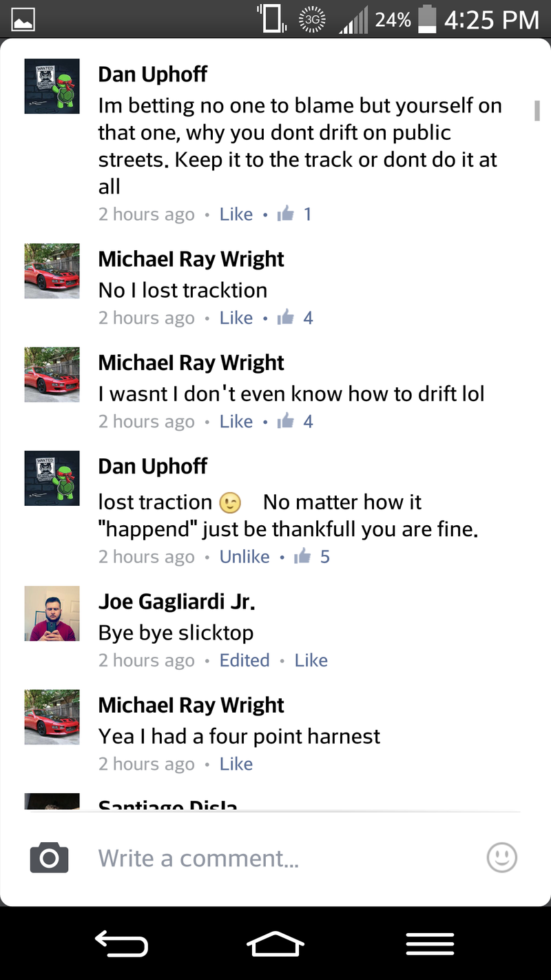Image resolution: width=551 pixels, height=980 pixels.
Task: Open the emoji smiley picker
Action: pyautogui.click(x=501, y=857)
